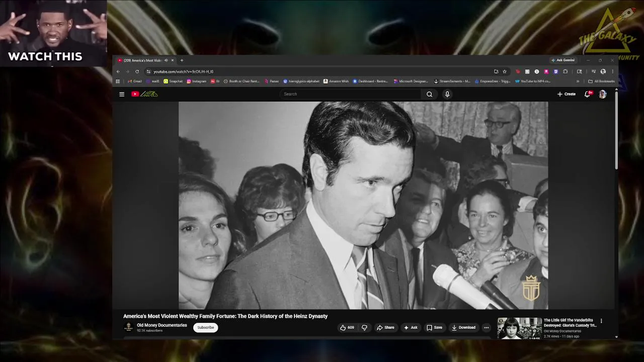
Task: Open the apps grid in bookmarks bar
Action: pyautogui.click(x=118, y=81)
